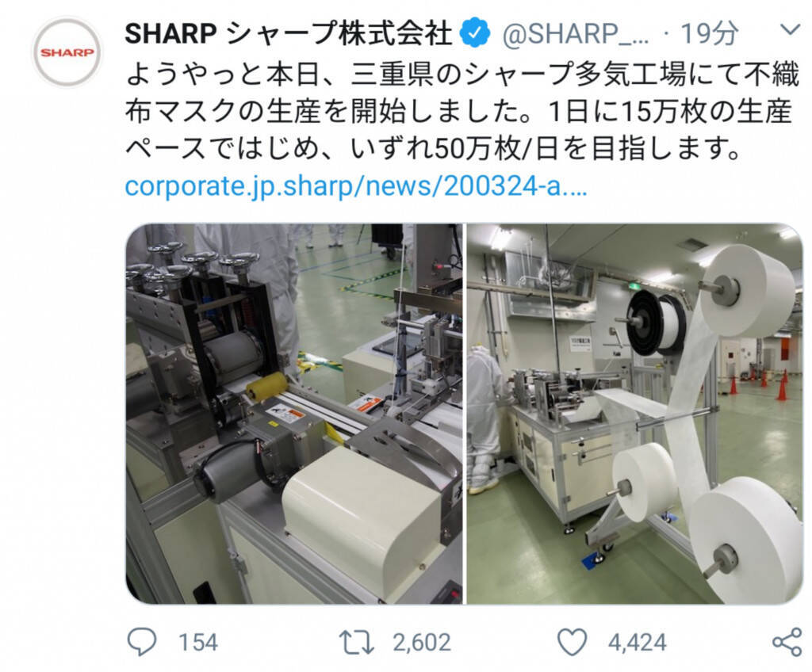Click the 2,602 retweet count
The image size is (812, 672).
click(422, 643)
